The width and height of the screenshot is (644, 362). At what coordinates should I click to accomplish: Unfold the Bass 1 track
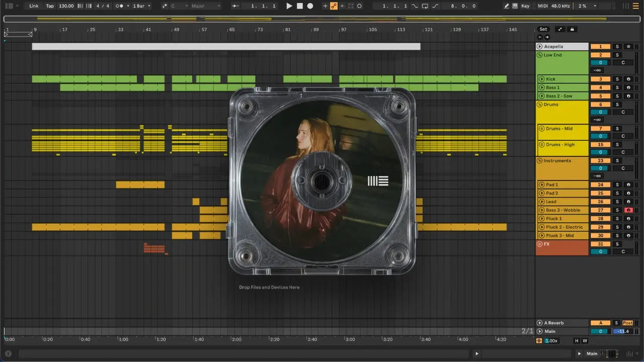[542, 87]
